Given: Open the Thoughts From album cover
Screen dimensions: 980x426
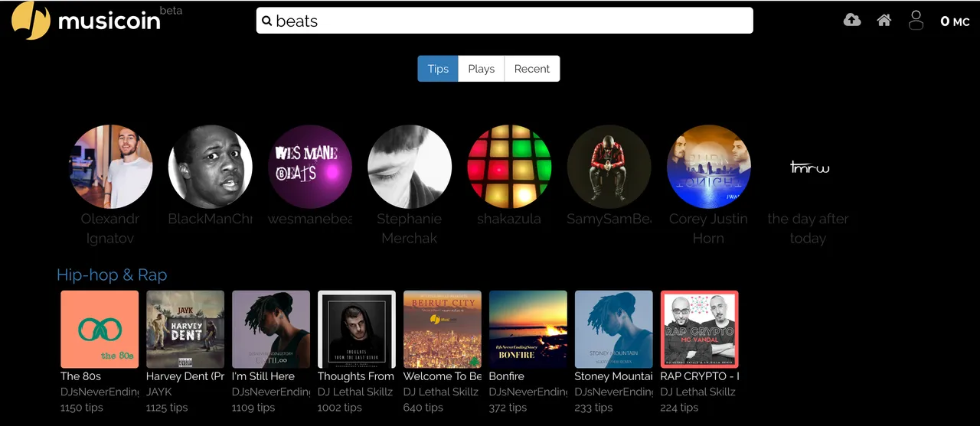Looking at the screenshot, I should tap(357, 330).
